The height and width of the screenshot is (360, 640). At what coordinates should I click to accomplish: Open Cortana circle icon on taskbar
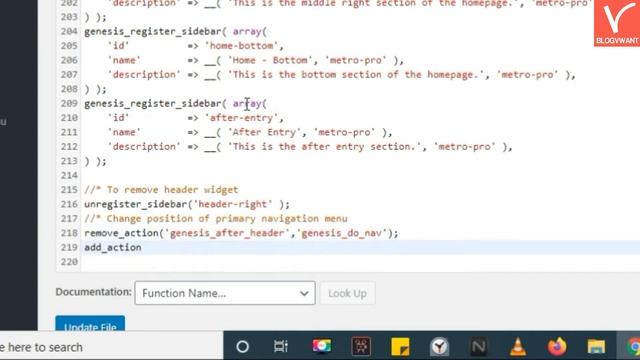pos(242,347)
